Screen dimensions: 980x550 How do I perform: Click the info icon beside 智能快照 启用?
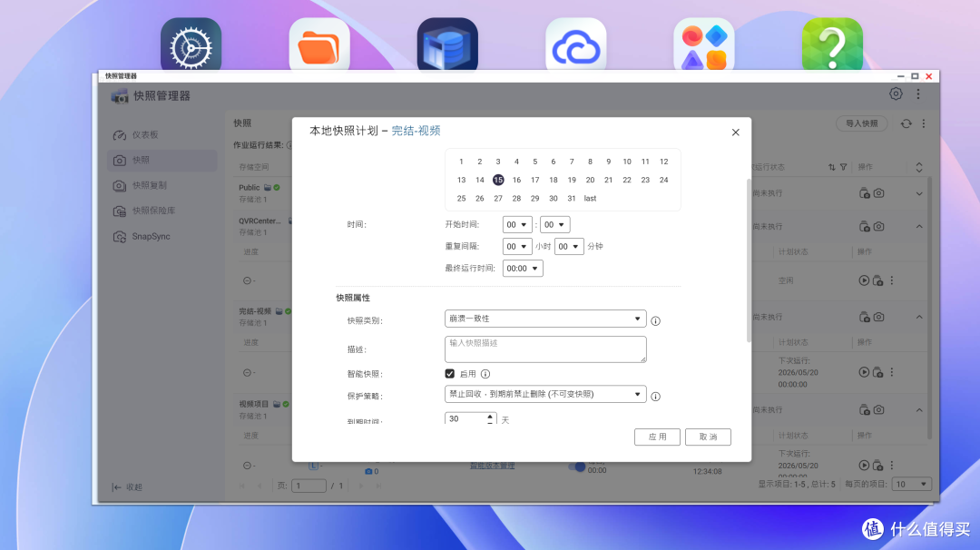[x=485, y=374]
